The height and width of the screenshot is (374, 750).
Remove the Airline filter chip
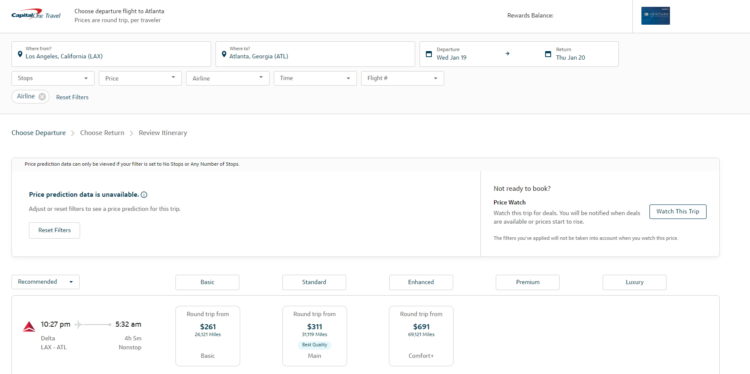pyautogui.click(x=42, y=97)
